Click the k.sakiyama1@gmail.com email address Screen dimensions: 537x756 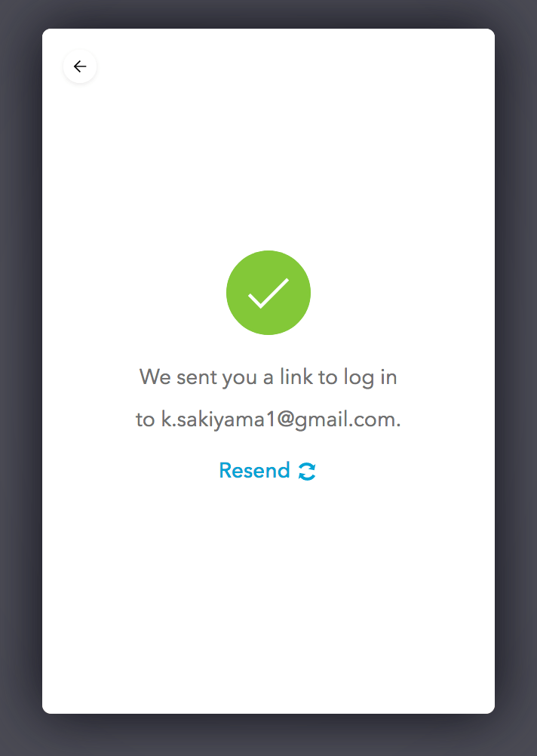pyautogui.click(x=281, y=419)
